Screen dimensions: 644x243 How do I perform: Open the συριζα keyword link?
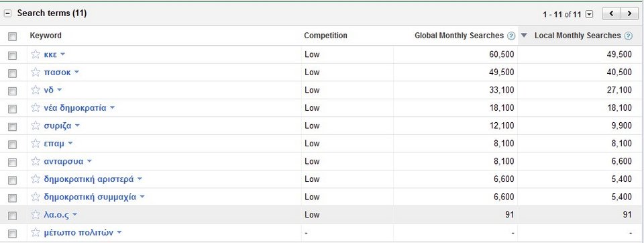58,126
